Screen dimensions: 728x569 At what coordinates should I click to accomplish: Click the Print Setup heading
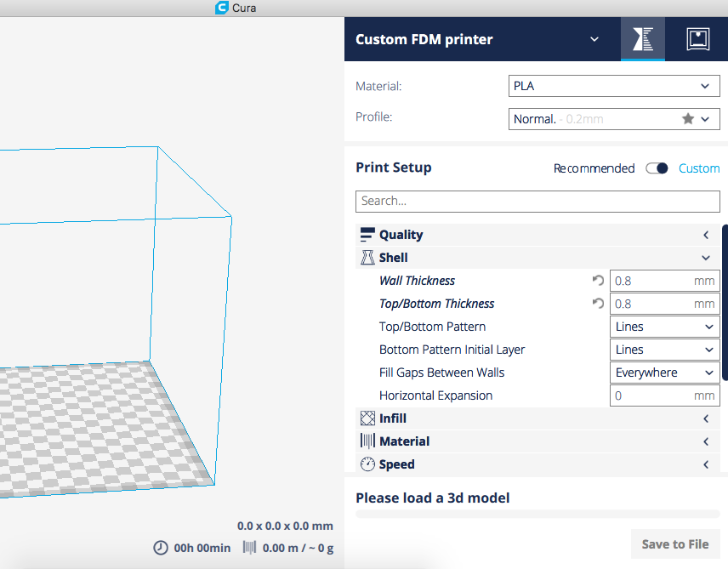click(x=394, y=168)
